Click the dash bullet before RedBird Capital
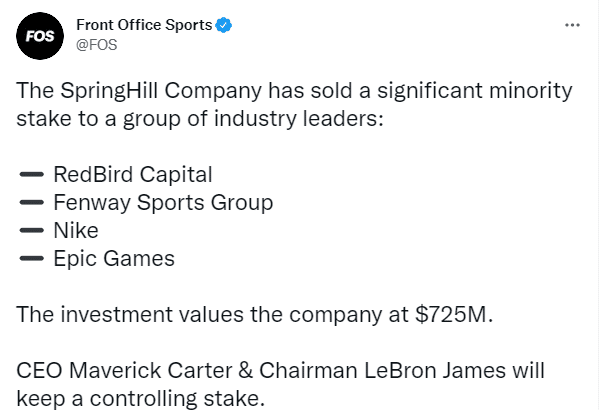The height and width of the screenshot is (410, 601). click(30, 175)
